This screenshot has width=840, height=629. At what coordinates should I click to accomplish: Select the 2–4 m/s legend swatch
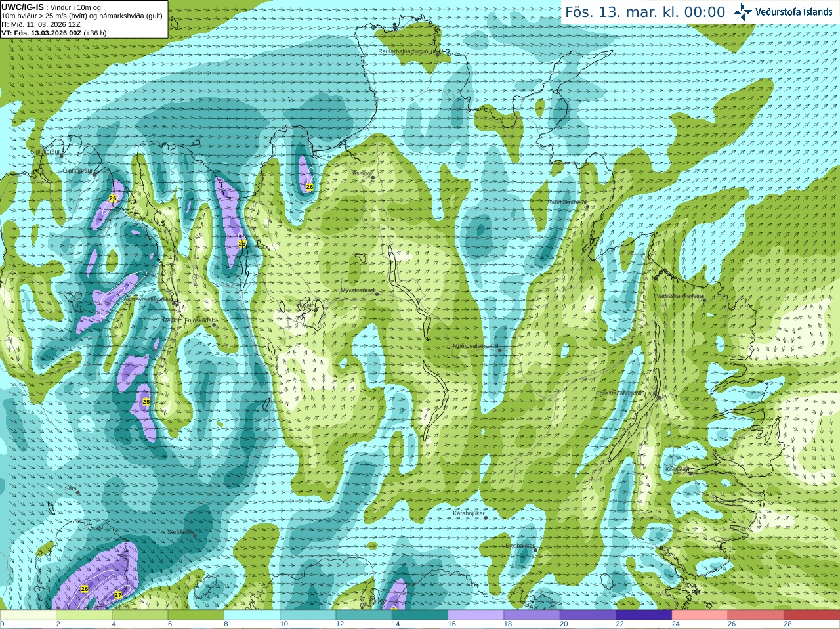(84, 615)
